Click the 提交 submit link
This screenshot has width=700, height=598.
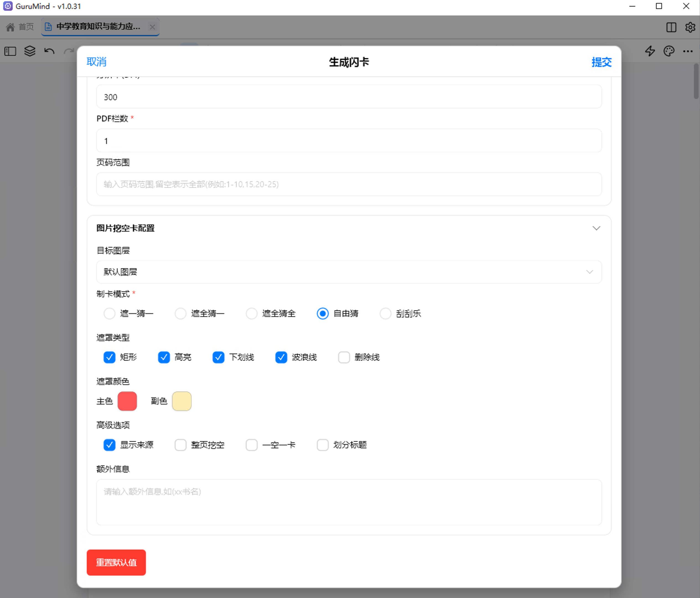(x=601, y=62)
